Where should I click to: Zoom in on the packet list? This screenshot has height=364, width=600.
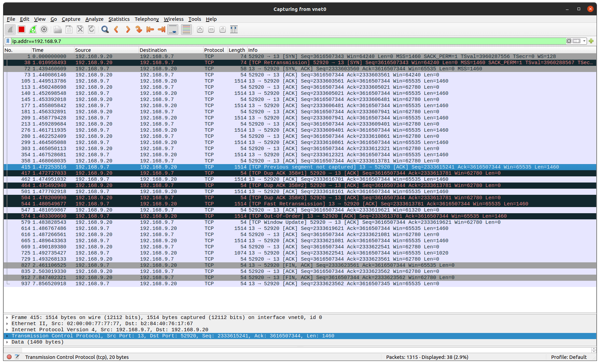tap(200, 29)
